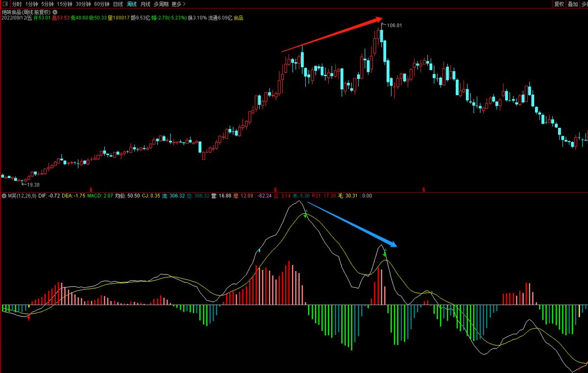Image resolution: width=588 pixels, height=373 pixels.
Task: Click the high price value 高53.53
Action: tap(61, 18)
